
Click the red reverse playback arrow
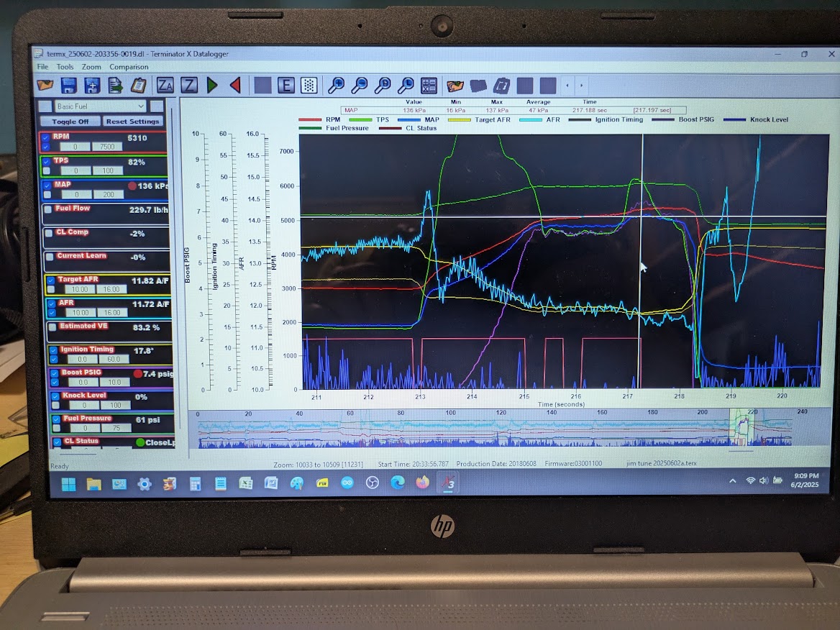(x=235, y=85)
